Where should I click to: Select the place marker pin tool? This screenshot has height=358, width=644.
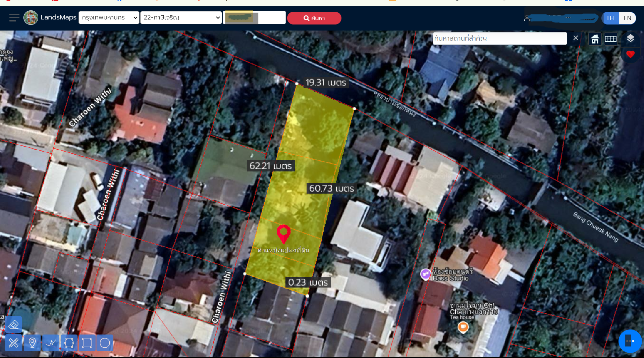32,343
